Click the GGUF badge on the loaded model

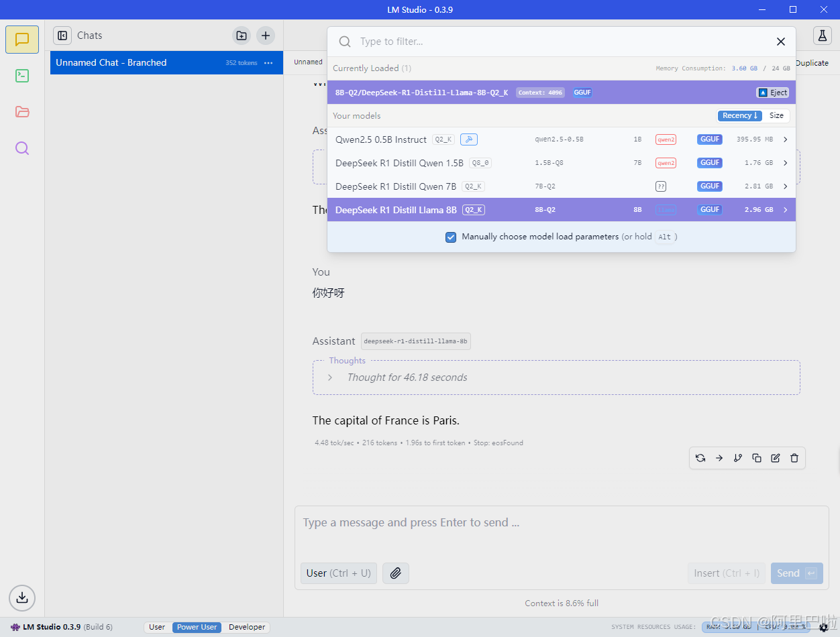[x=582, y=93]
